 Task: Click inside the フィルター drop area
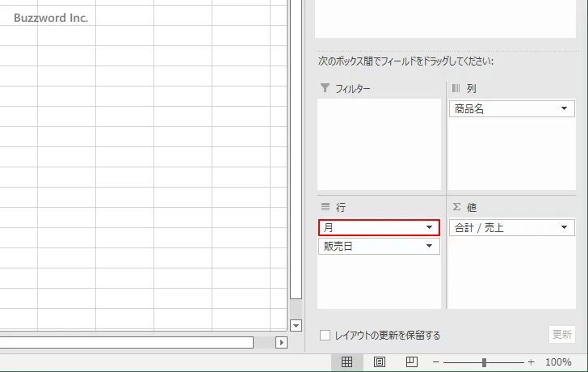tap(379, 145)
